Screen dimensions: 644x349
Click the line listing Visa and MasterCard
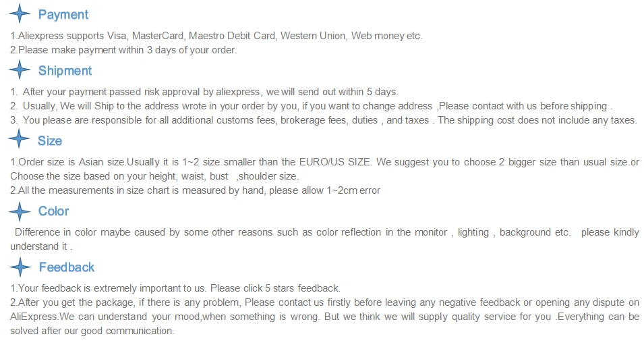[216, 36]
